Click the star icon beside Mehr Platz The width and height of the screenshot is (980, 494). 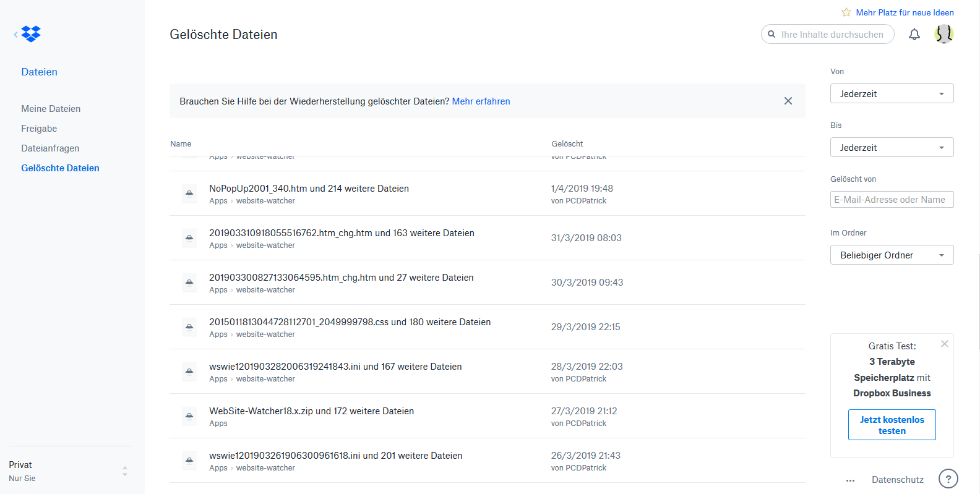[846, 12]
